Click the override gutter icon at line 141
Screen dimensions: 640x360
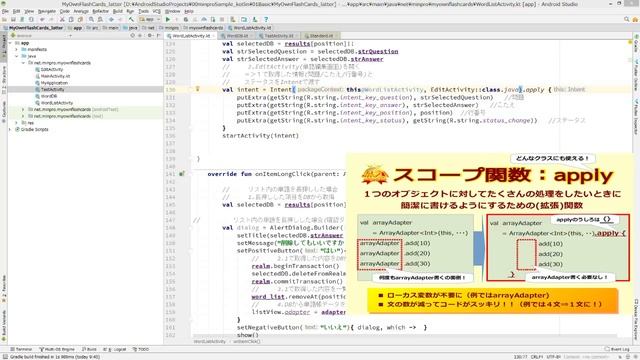(182, 173)
